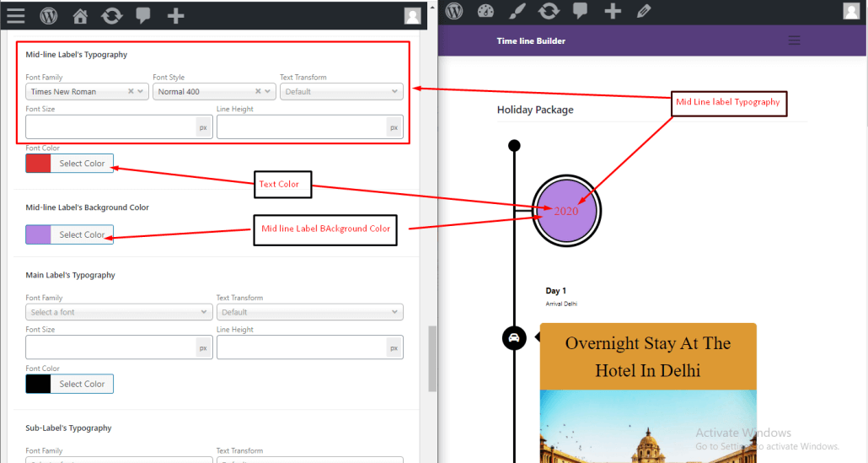Click the plus New icon in right admin bar
This screenshot has height=463, width=868.
tap(613, 11)
